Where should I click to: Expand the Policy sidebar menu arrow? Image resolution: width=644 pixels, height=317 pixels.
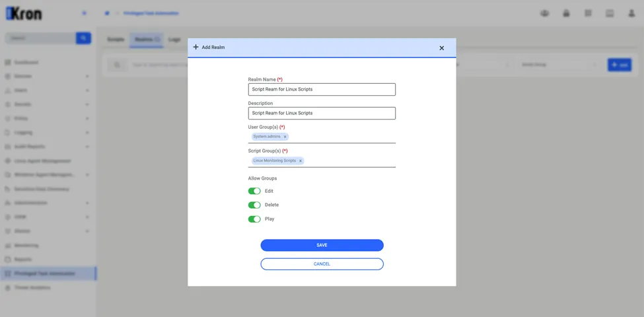[87, 119]
